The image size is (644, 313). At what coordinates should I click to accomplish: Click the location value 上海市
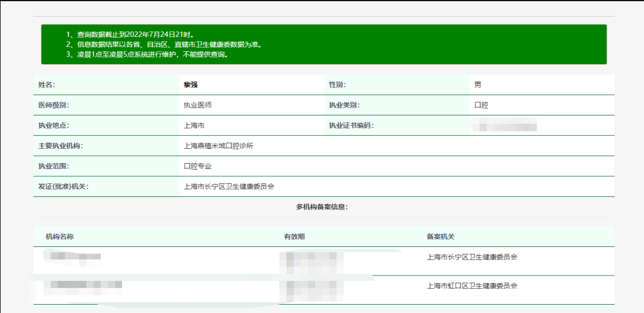pos(194,126)
